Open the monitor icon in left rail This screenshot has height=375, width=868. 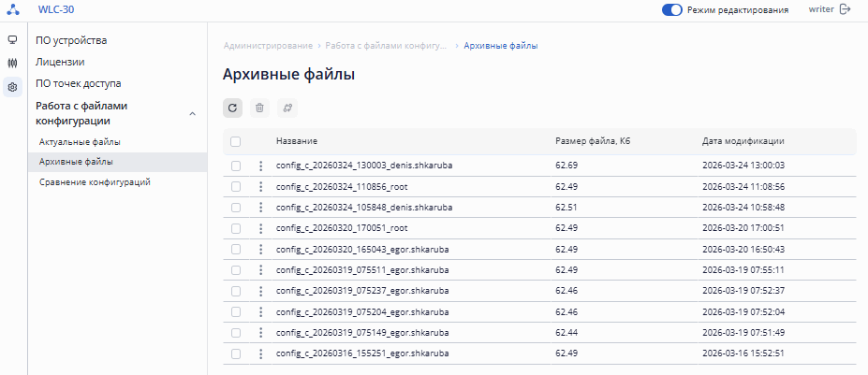(12, 40)
